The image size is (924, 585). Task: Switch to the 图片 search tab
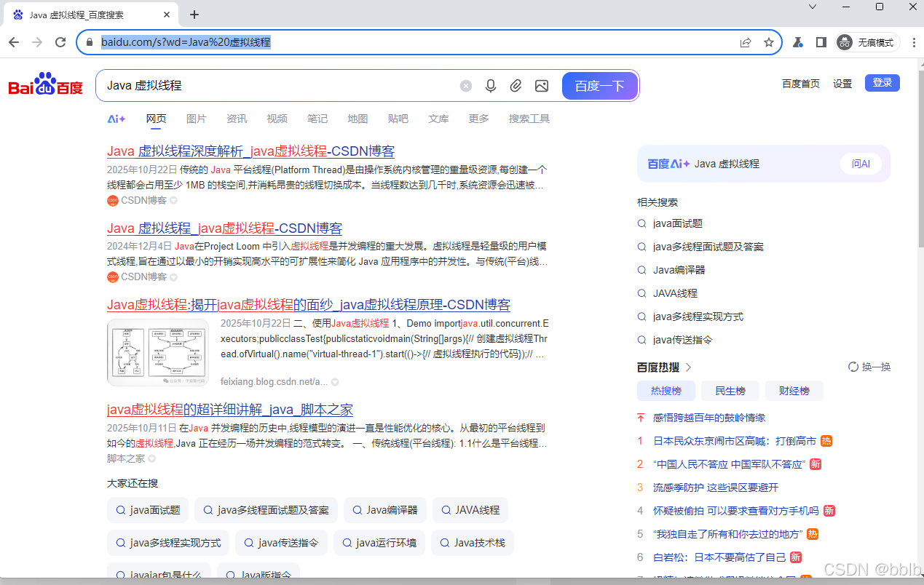click(x=196, y=118)
